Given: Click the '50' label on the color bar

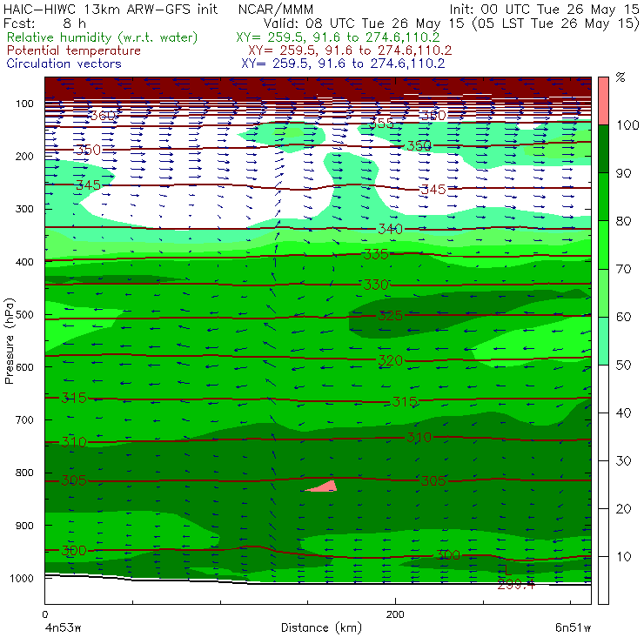Looking at the screenshot, I should pos(623,366).
